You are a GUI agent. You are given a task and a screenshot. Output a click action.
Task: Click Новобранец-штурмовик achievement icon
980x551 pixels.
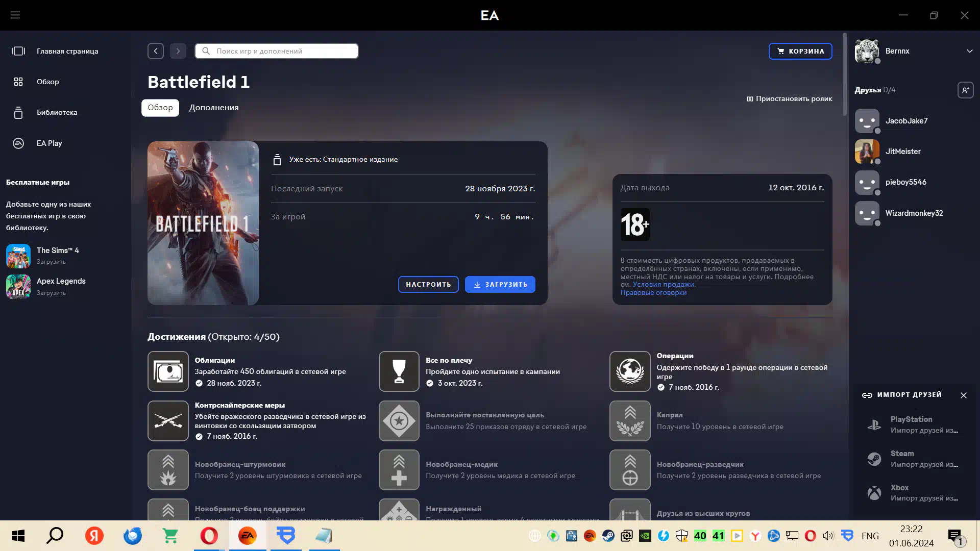(x=168, y=470)
